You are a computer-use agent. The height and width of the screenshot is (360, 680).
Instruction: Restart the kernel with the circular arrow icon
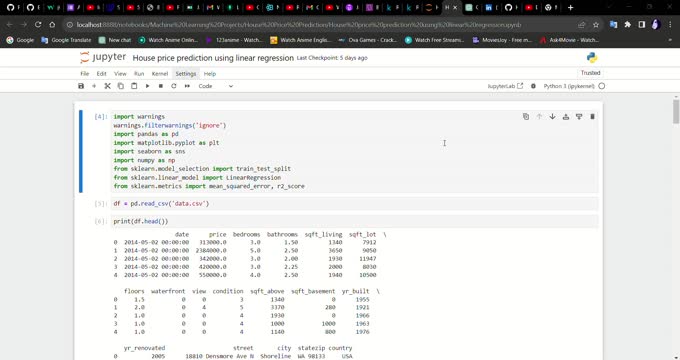click(174, 86)
